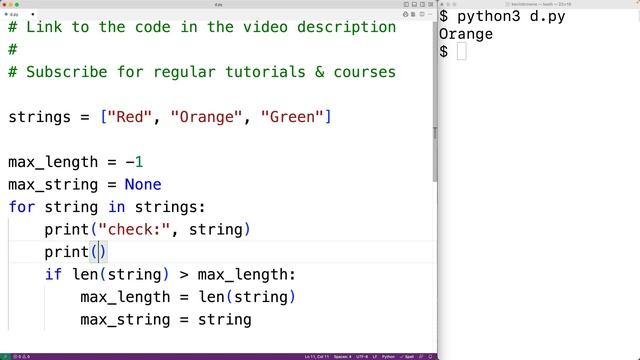Click the terminal window title text
The width and height of the screenshot is (640, 360).
click(541, 4)
